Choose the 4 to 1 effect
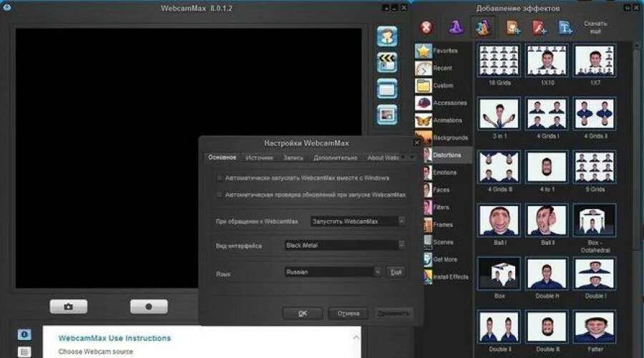 click(547, 167)
